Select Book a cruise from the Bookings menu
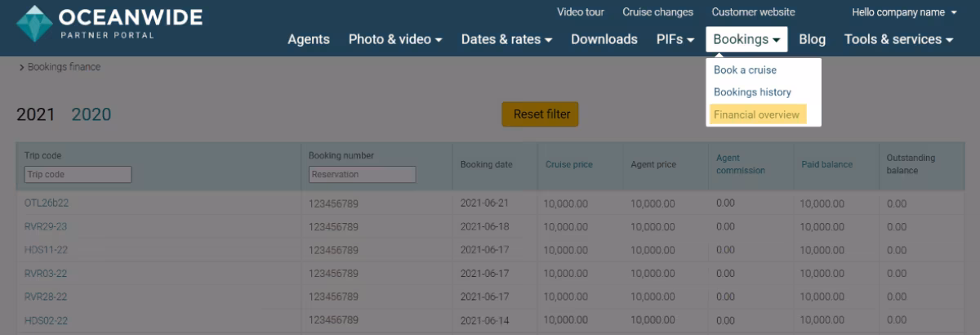 tap(745, 70)
